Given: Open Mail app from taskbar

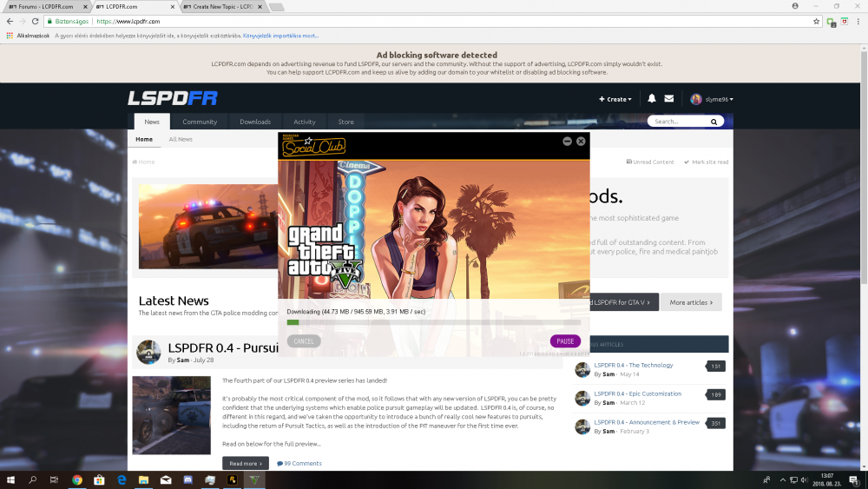Looking at the screenshot, I should 166,479.
